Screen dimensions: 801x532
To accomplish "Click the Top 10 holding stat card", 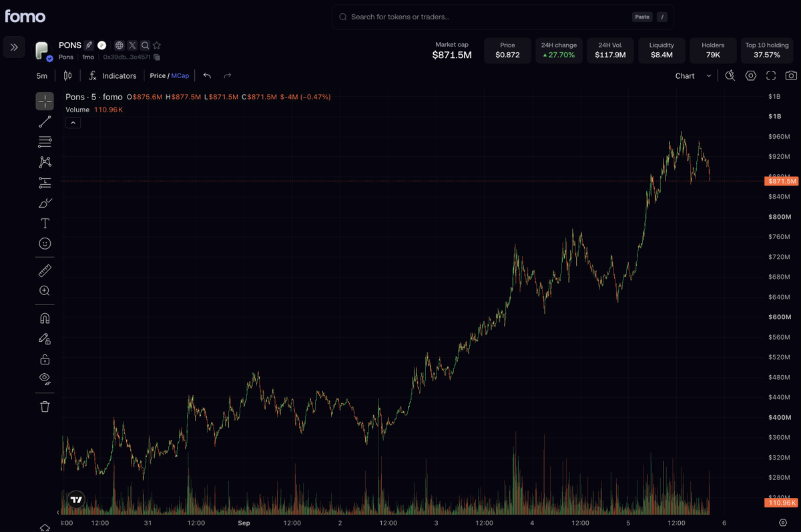I will [767, 51].
